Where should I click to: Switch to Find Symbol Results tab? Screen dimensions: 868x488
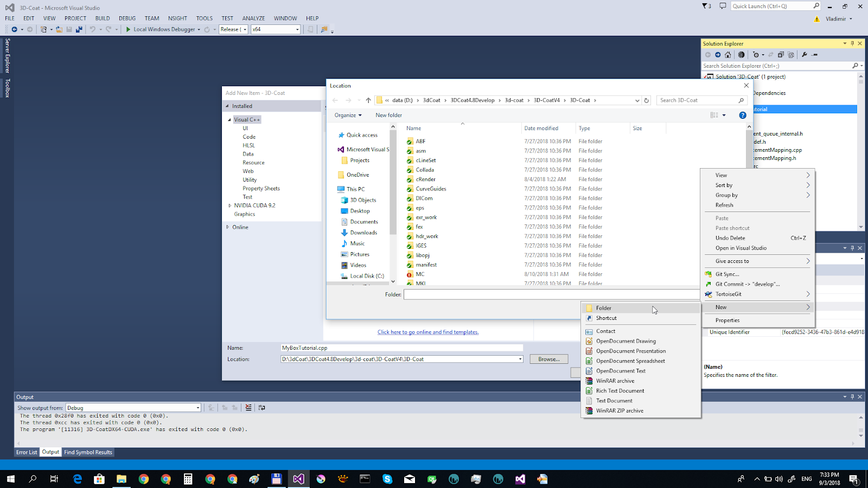coord(88,452)
